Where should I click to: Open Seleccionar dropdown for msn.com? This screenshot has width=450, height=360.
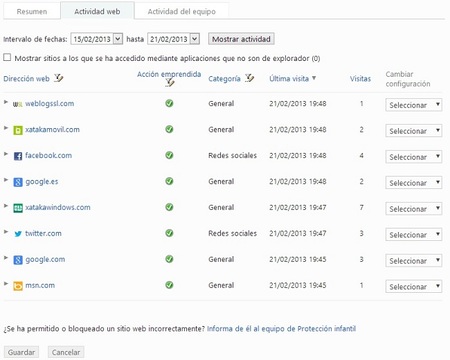pyautogui.click(x=414, y=287)
